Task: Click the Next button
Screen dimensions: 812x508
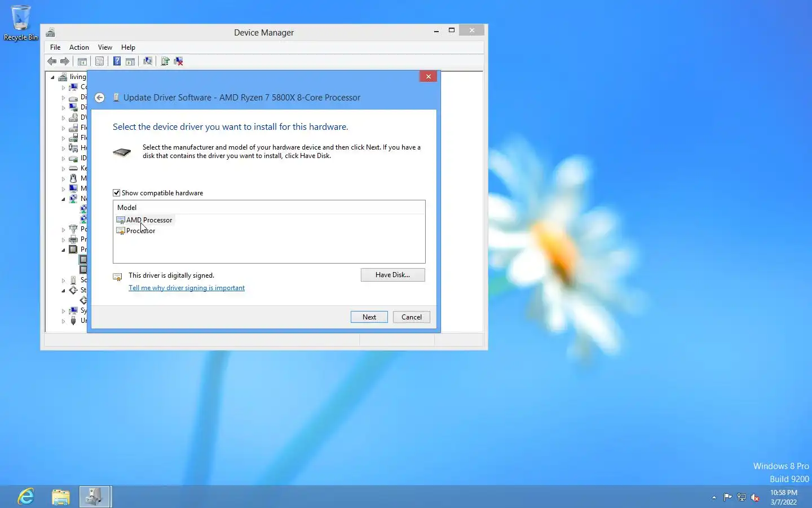Action: tap(369, 317)
